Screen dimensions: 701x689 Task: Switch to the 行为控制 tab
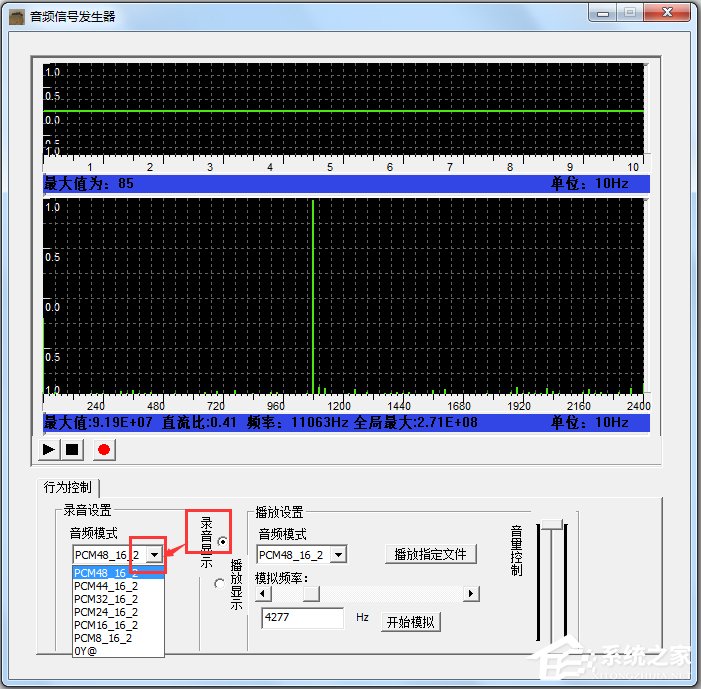click(x=68, y=487)
